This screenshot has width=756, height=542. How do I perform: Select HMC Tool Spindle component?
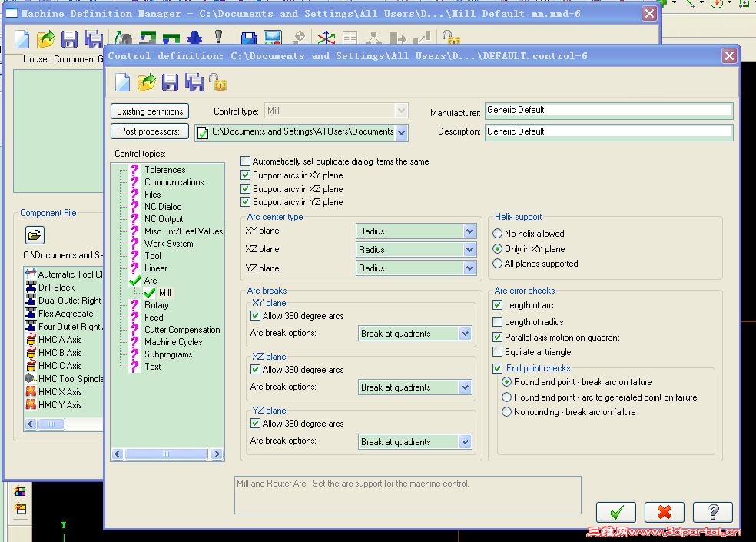click(x=71, y=379)
